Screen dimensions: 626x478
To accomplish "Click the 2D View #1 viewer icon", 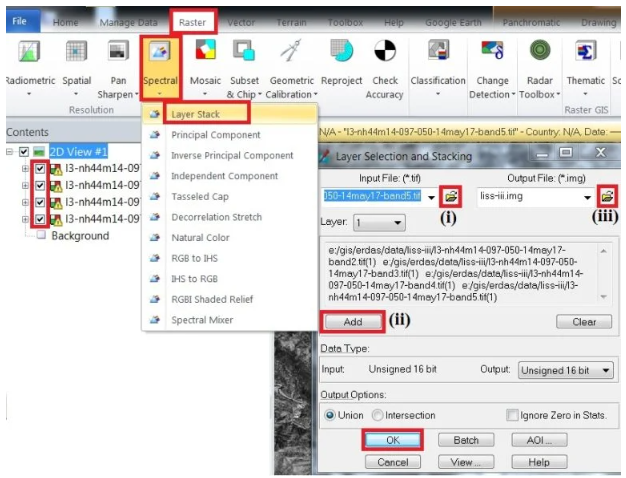I will [x=39, y=152].
